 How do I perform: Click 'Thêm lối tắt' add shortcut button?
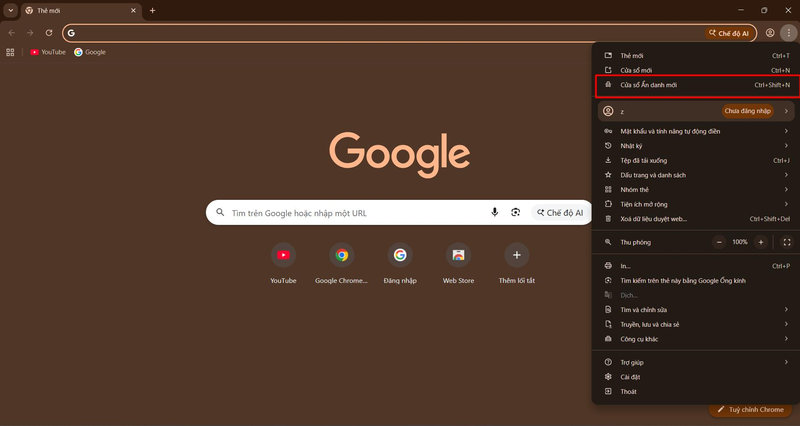point(517,264)
